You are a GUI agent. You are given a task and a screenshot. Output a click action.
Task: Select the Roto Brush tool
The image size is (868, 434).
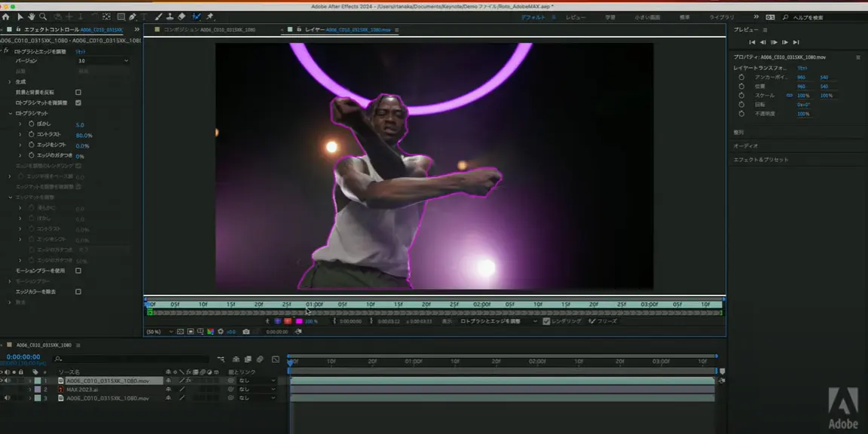pyautogui.click(x=197, y=17)
